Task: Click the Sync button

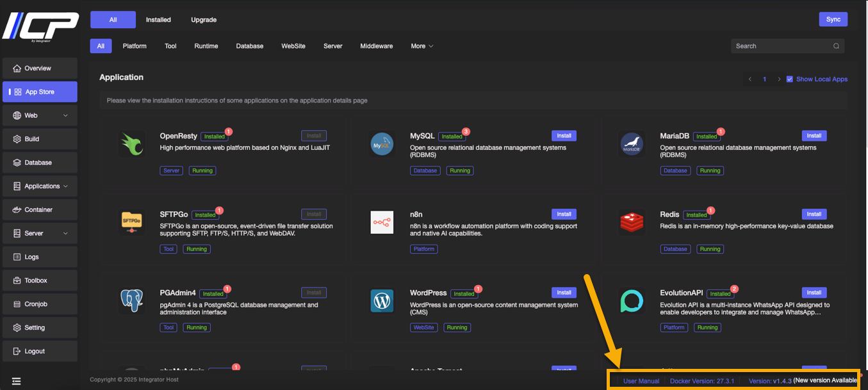Action: (x=833, y=19)
